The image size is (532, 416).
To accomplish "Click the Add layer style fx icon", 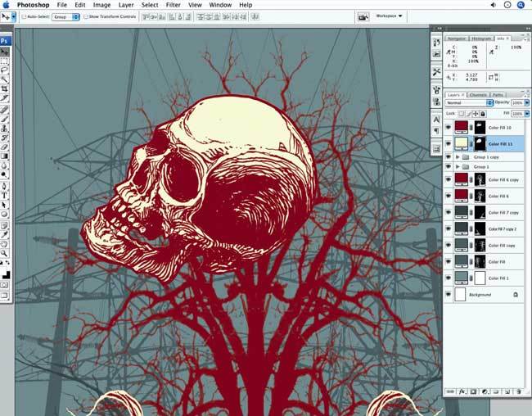I will (x=462, y=391).
